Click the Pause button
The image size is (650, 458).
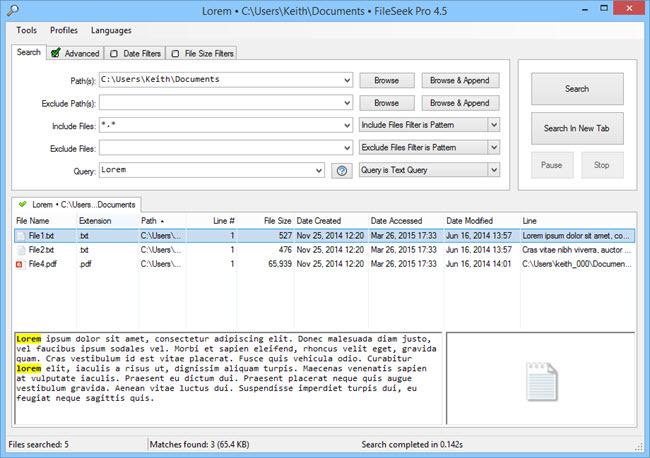(552, 165)
